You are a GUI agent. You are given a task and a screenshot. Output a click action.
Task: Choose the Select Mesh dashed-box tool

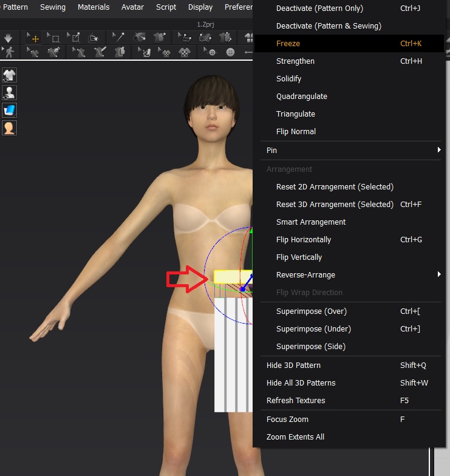pos(53,38)
